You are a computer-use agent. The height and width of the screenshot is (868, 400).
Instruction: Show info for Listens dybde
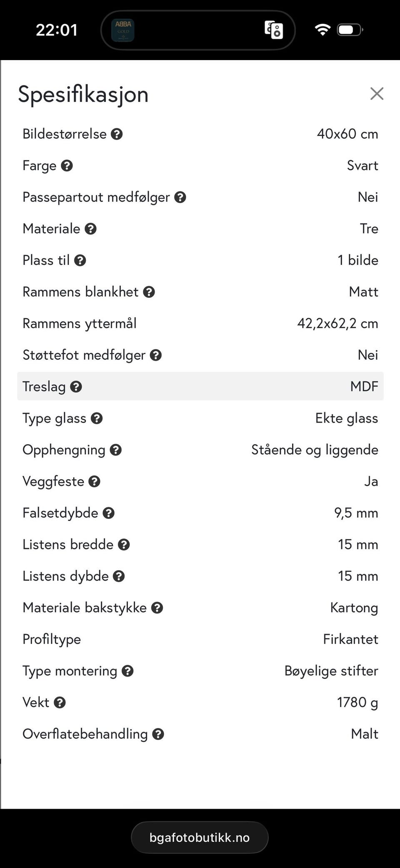[119, 576]
